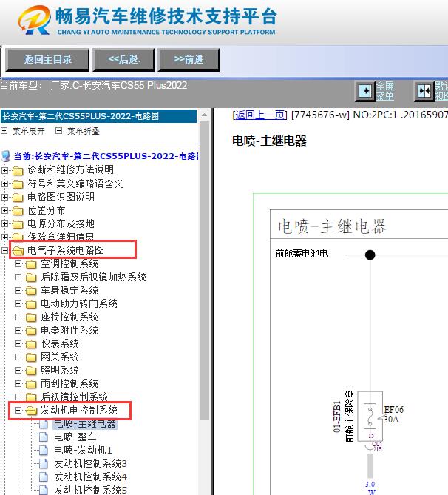Expand the 后除霜及后视镜加热系统 folder
This screenshot has width=448, height=495.
18,277
